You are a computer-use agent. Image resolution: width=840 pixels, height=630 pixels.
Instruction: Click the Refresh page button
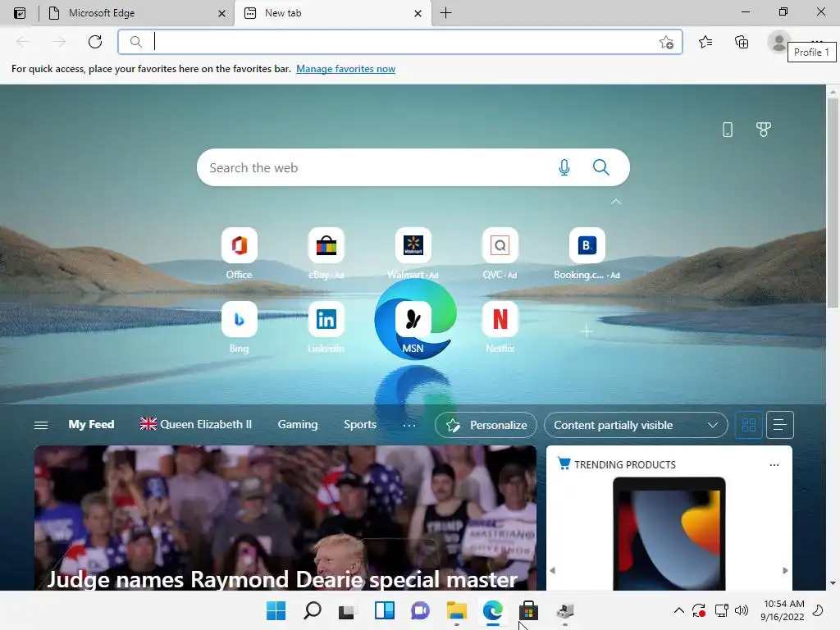[x=95, y=42]
